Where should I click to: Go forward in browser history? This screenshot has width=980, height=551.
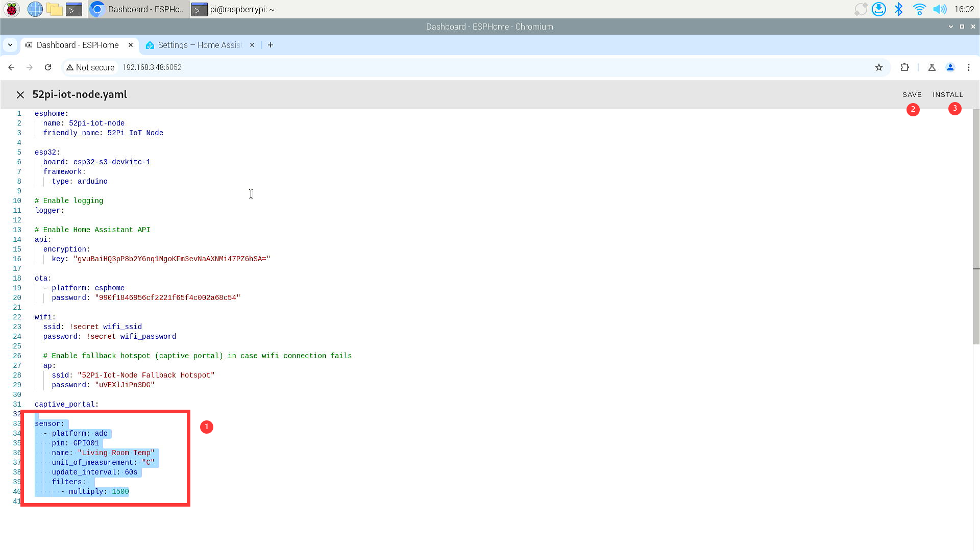point(30,67)
